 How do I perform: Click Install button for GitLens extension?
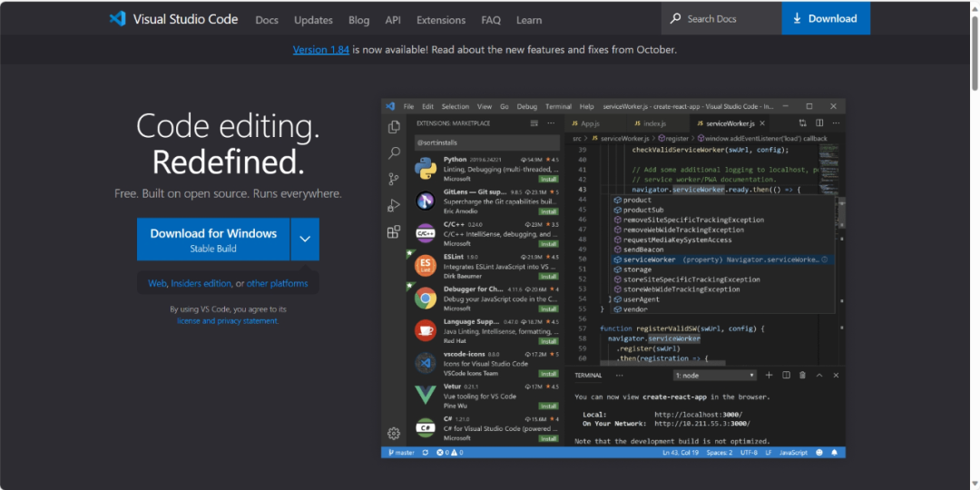(x=549, y=211)
